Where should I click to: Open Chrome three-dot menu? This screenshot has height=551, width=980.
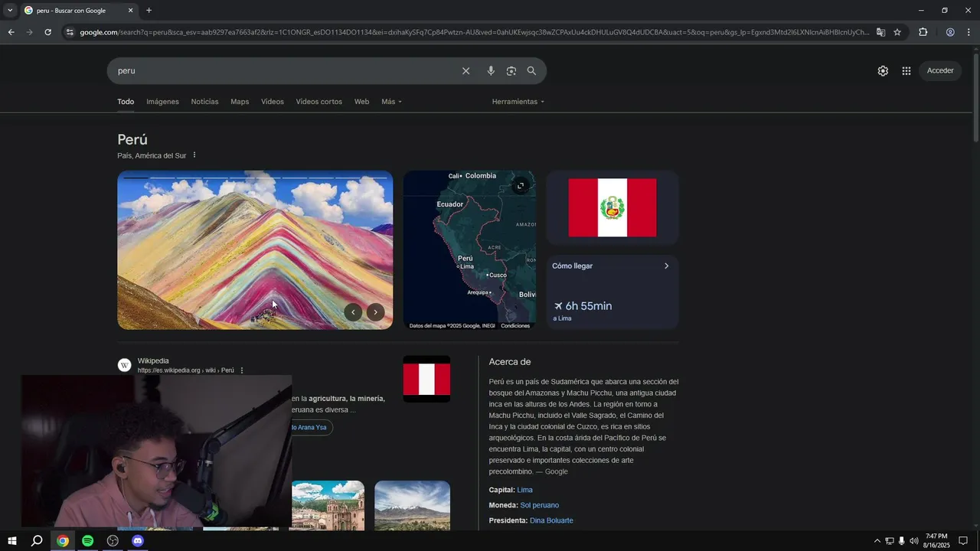pos(969,32)
